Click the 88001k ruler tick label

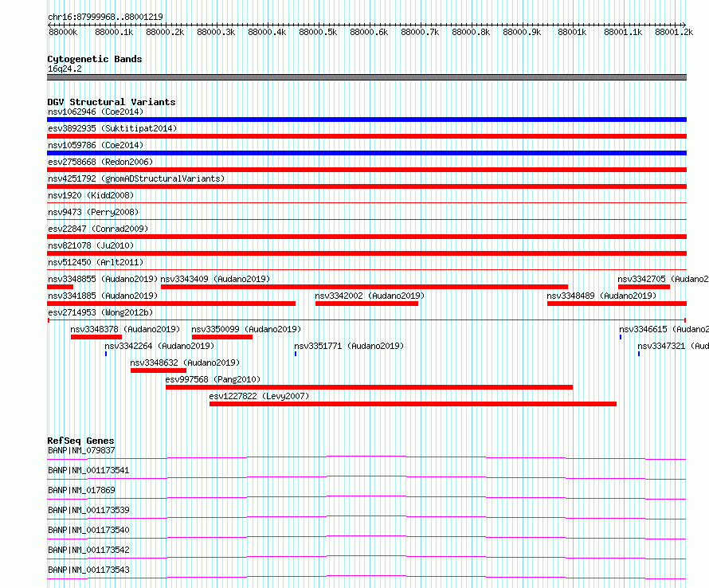coord(572,32)
